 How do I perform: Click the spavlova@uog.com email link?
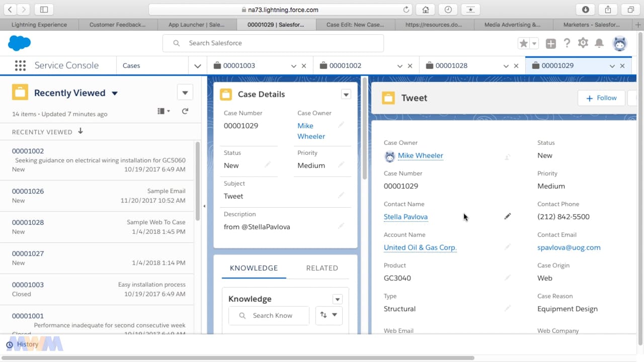[x=569, y=247]
